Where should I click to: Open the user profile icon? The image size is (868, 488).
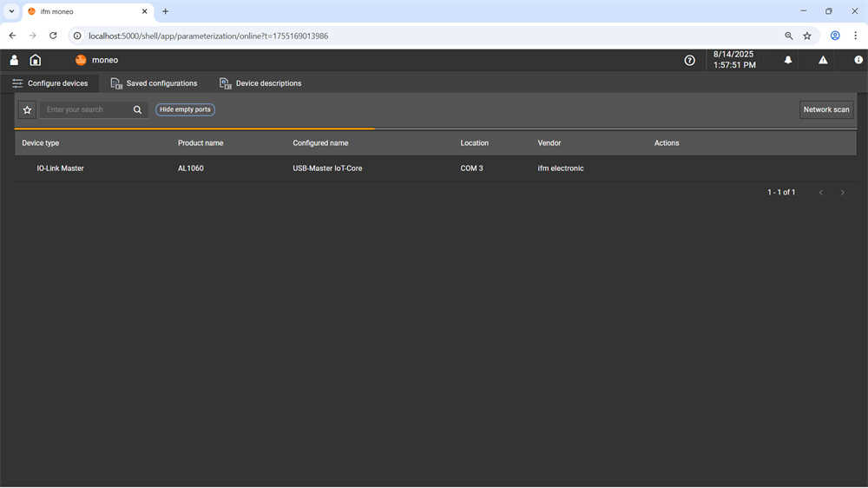tap(14, 60)
